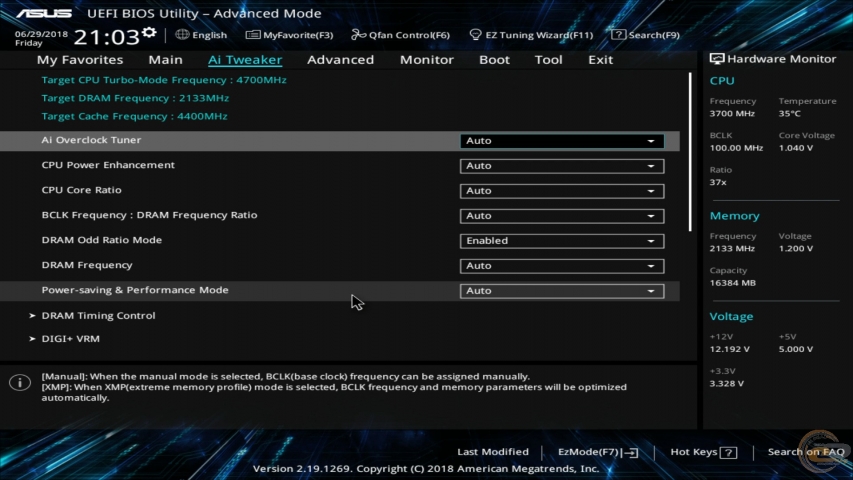The height and width of the screenshot is (480, 853).
Task: Switch to the Exit tab
Action: click(x=600, y=60)
